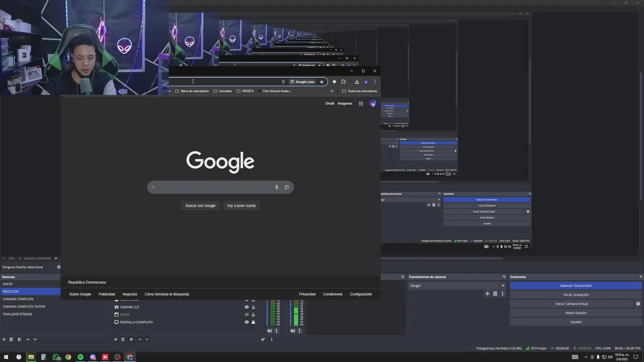The width and height of the screenshot is (644, 362).
Task: Add a new source with plus icon
Action: pos(116,339)
